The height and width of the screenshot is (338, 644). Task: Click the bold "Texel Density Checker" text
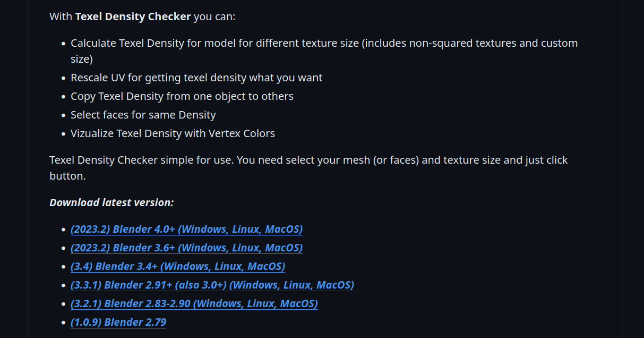tap(133, 16)
